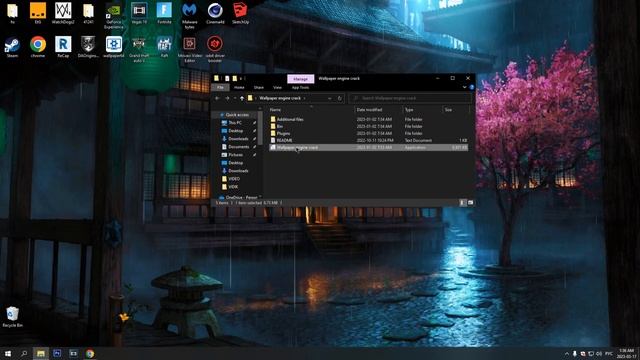
Task: Open the App Tools ribbon tab
Action: coord(300,87)
